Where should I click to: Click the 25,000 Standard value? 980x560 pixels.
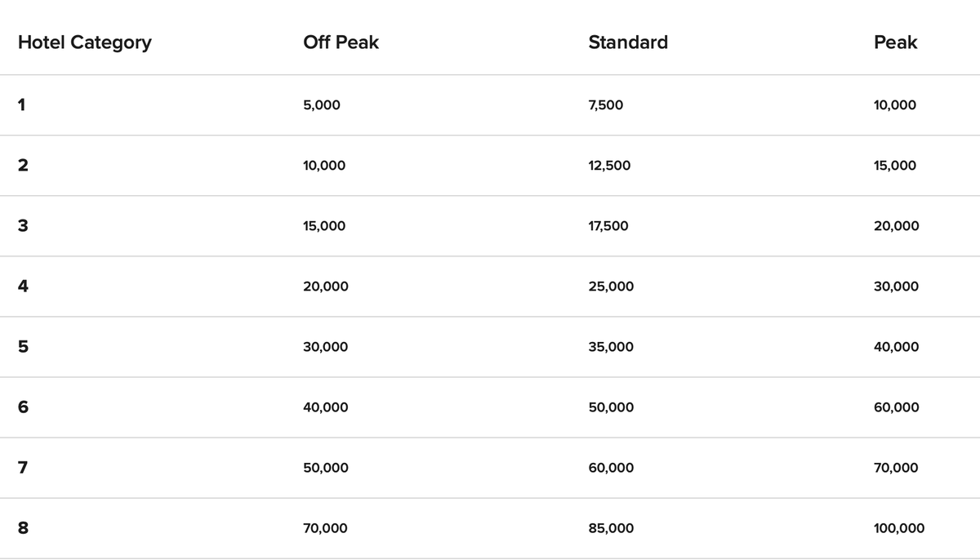pos(611,287)
